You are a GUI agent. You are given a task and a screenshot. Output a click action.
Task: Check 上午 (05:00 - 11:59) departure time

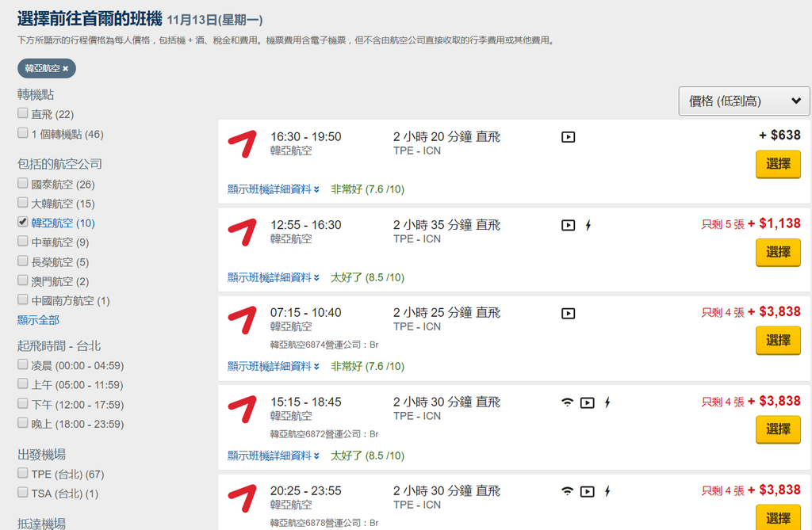23,384
